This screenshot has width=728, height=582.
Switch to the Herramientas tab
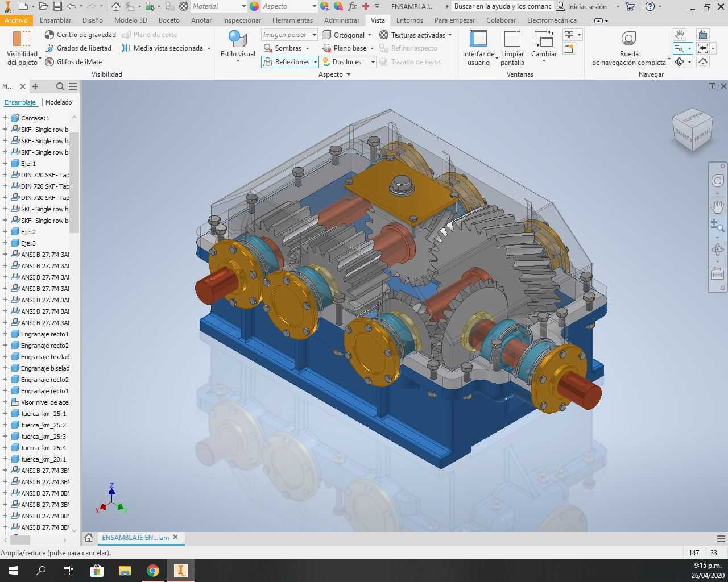coord(292,20)
